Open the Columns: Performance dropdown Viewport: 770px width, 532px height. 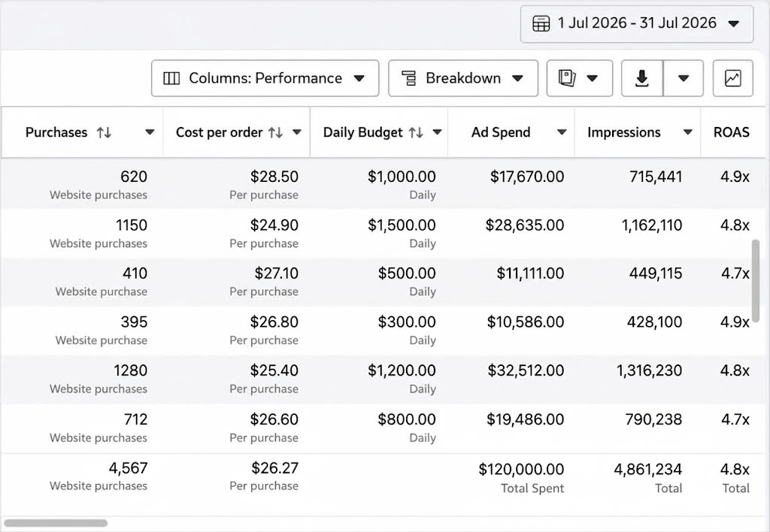tap(265, 78)
